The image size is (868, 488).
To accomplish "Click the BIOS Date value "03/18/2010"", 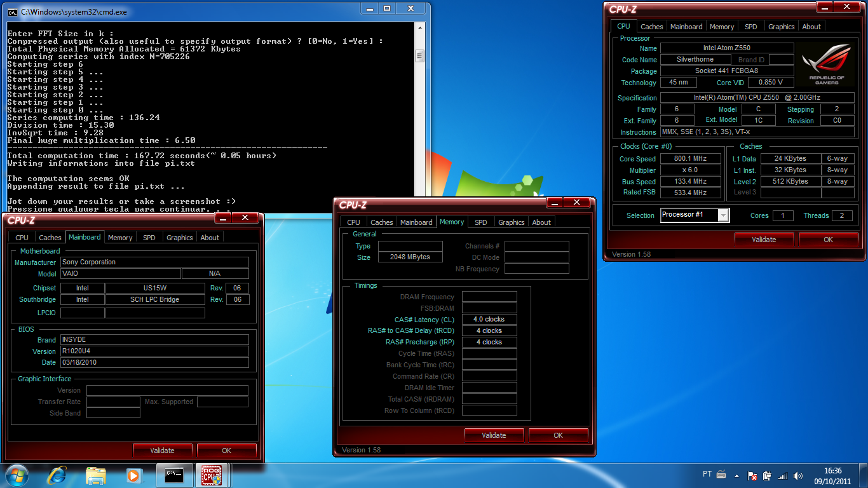I will click(154, 362).
